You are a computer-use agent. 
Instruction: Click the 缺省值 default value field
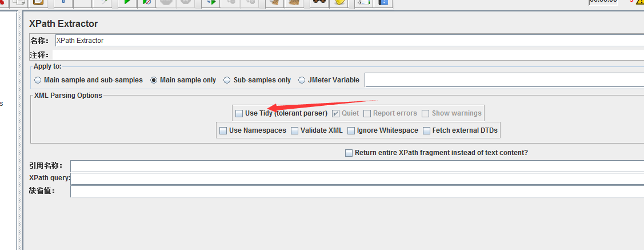click(x=357, y=191)
